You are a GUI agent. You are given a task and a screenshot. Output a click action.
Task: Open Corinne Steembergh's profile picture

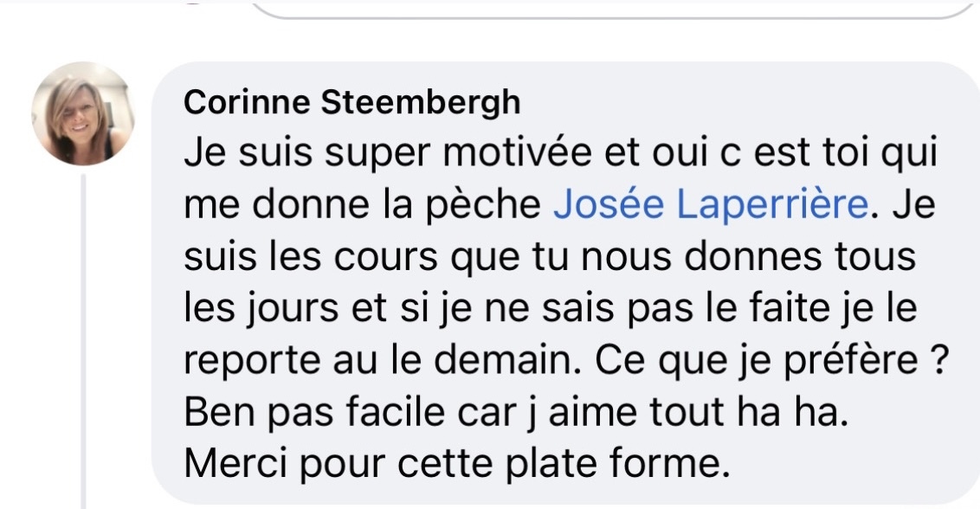(x=83, y=113)
